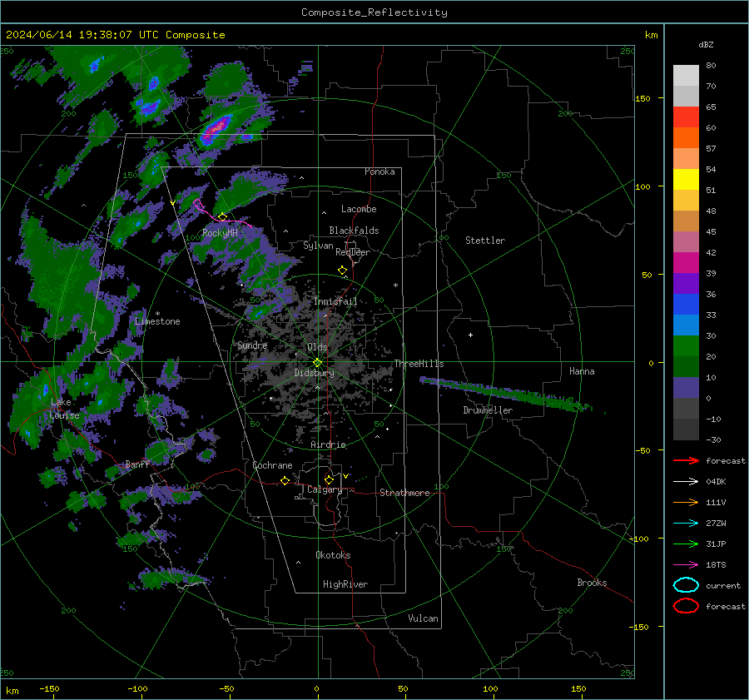Click the Calgary city label

pyautogui.click(x=325, y=489)
